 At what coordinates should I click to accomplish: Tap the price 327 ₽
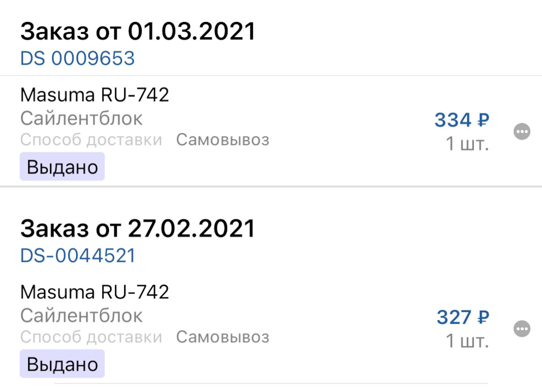click(461, 317)
